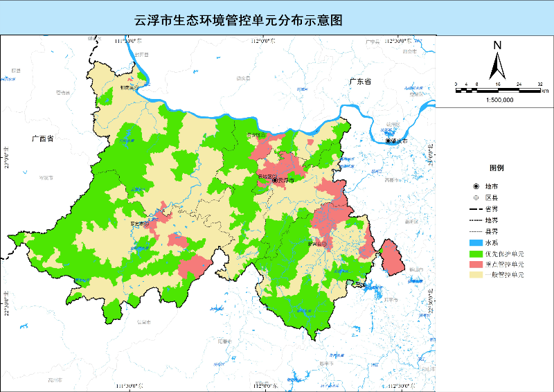The width and height of the screenshot is (554, 392).
Task: Click the 区县 symbol in legend
Action: [x=476, y=198]
